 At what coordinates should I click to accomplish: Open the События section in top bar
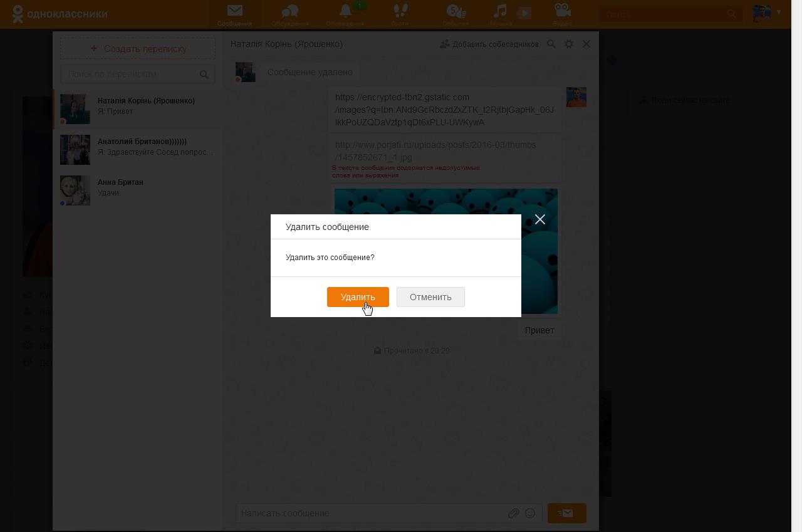456,14
